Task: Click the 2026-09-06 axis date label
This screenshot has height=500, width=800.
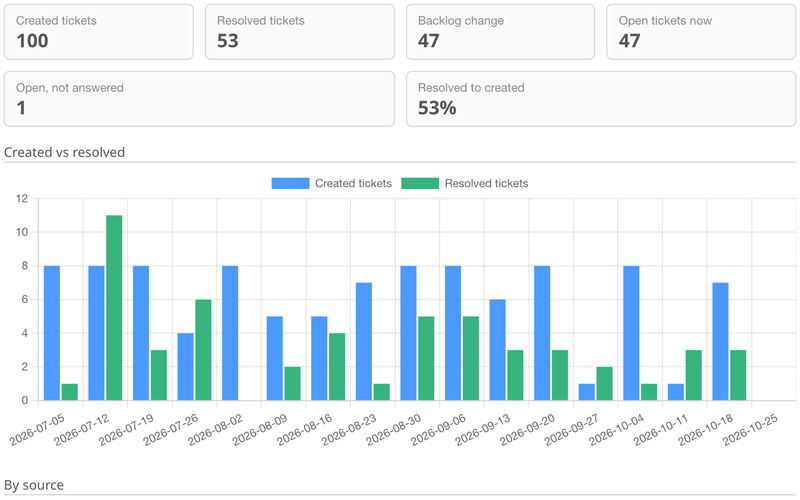Action: point(438,430)
